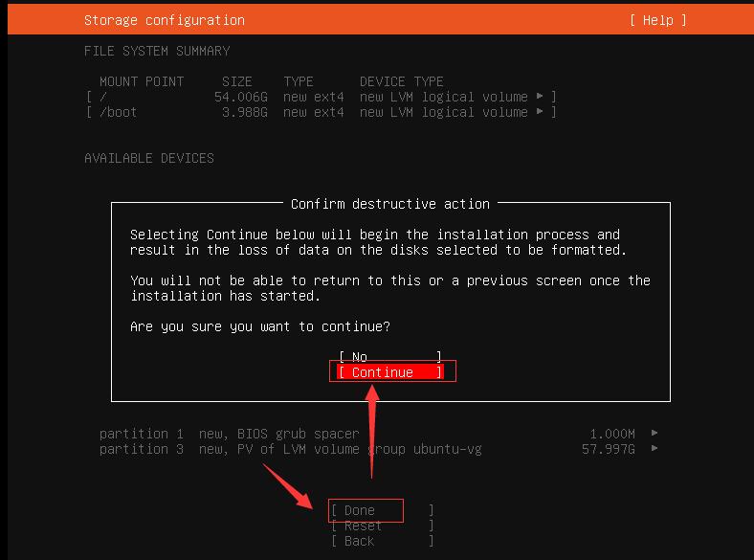Click the 57.997G partition size

pos(608,449)
